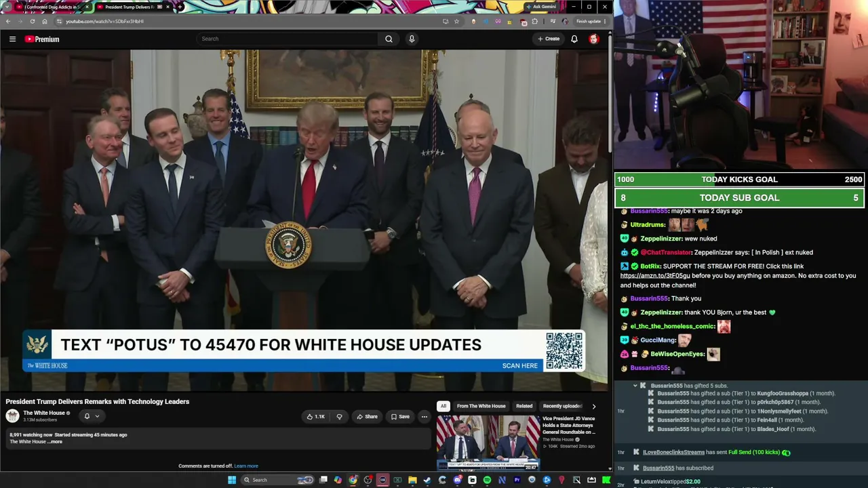This screenshot has width=868, height=488.
Task: Open the notification bell dropdown for the channel
Action: point(92,416)
